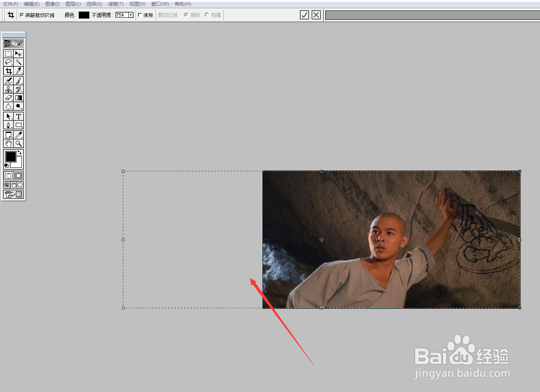This screenshot has height=392, width=540.
Task: Open the 帮助(H) menu
Action: [183, 4]
